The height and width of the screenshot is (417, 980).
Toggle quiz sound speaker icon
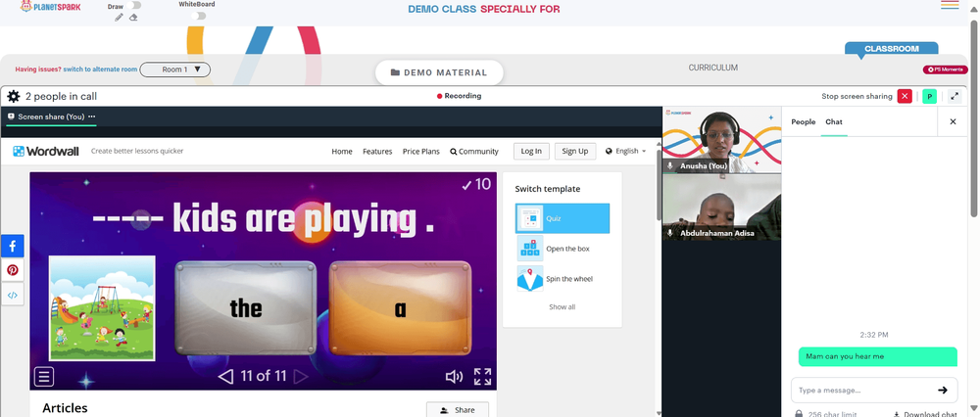tap(454, 377)
